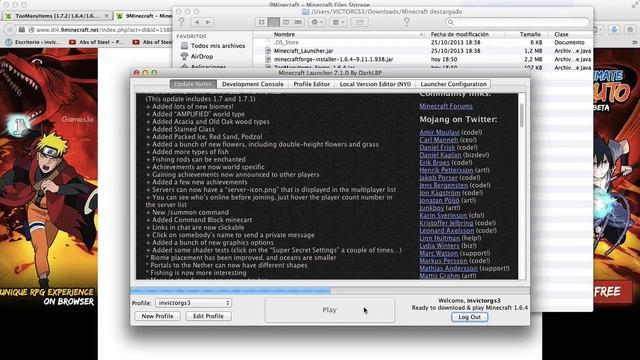Switch Finder to icon view

coord(261,22)
